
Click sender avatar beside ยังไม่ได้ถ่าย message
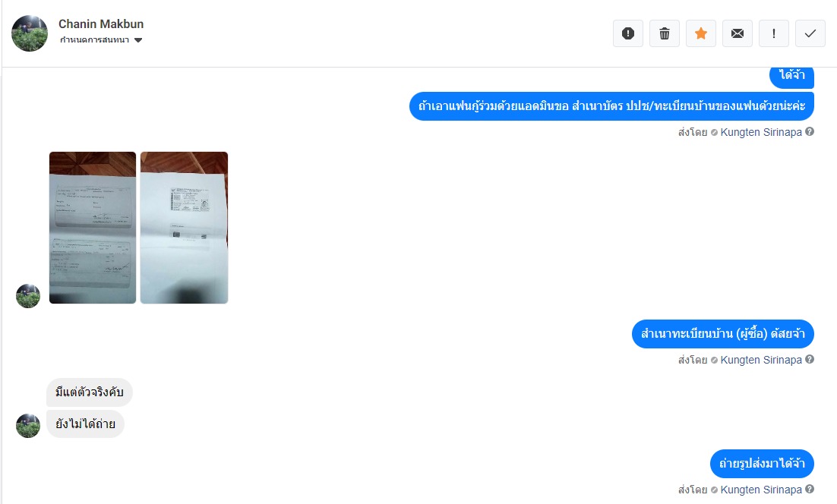coord(28,426)
